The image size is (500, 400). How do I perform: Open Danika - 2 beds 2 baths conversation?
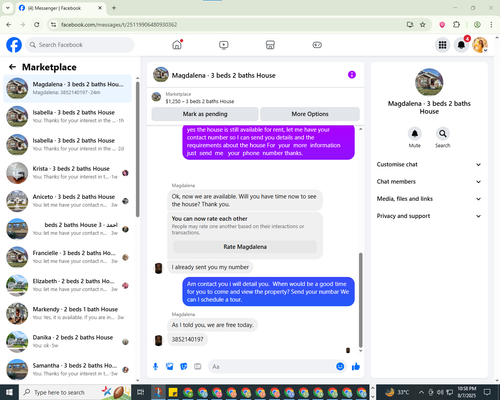tap(68, 341)
